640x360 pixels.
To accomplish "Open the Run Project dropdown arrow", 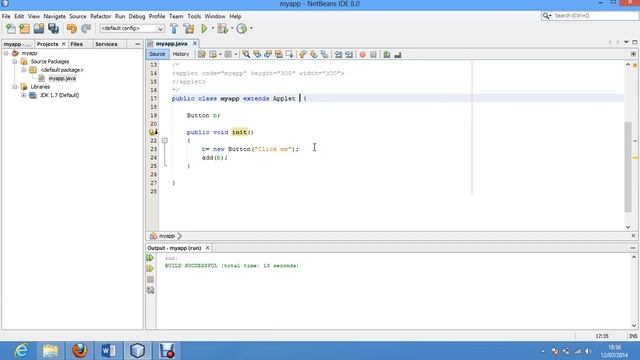I will (x=213, y=29).
